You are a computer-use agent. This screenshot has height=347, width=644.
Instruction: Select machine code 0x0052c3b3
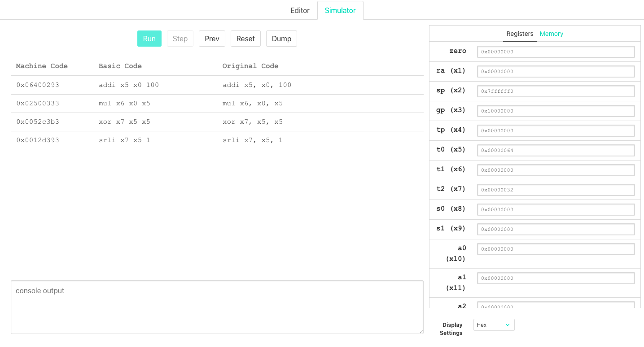pyautogui.click(x=38, y=122)
